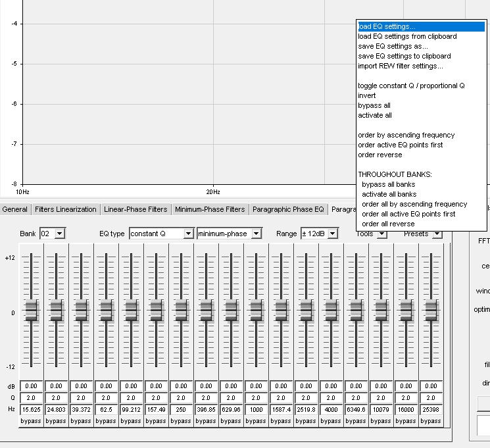The image size is (490, 448).
Task: Select 'order all by ascending frequency'
Action: coord(414,204)
